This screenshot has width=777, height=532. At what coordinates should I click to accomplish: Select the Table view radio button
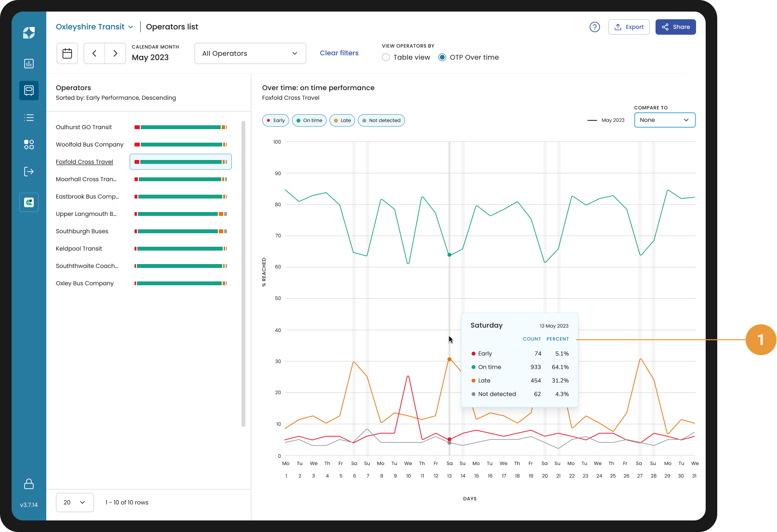386,57
